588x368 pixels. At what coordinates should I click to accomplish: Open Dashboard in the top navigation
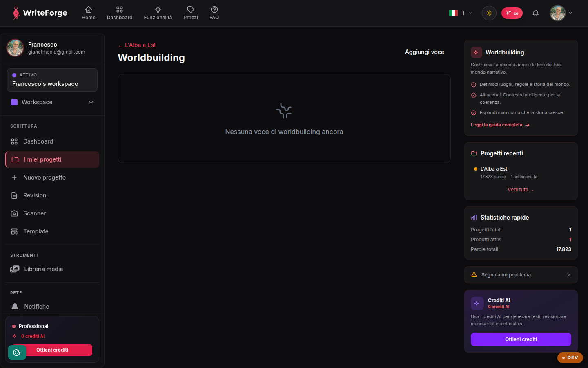[120, 13]
